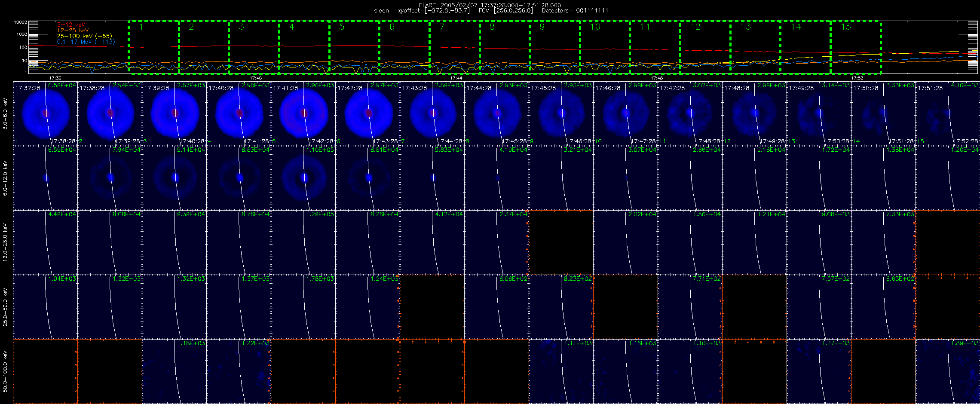Screen dimensions: 980x404
Task: Click the Detectors= 001111111 text
Action: pyautogui.click(x=575, y=11)
